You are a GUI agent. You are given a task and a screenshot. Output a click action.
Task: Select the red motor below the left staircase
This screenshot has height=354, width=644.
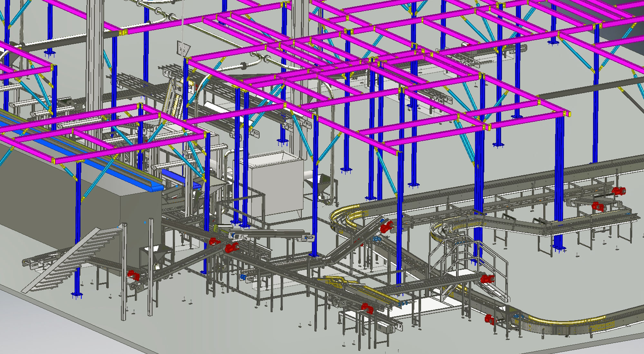(133, 275)
